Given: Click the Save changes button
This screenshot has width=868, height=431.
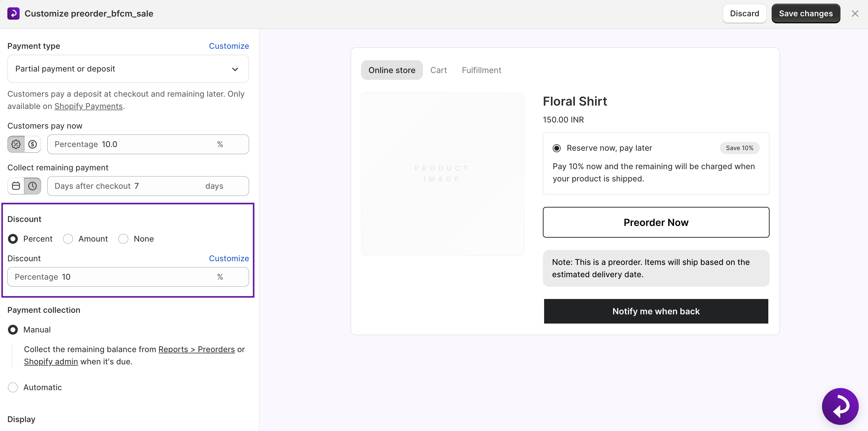Looking at the screenshot, I should (805, 14).
